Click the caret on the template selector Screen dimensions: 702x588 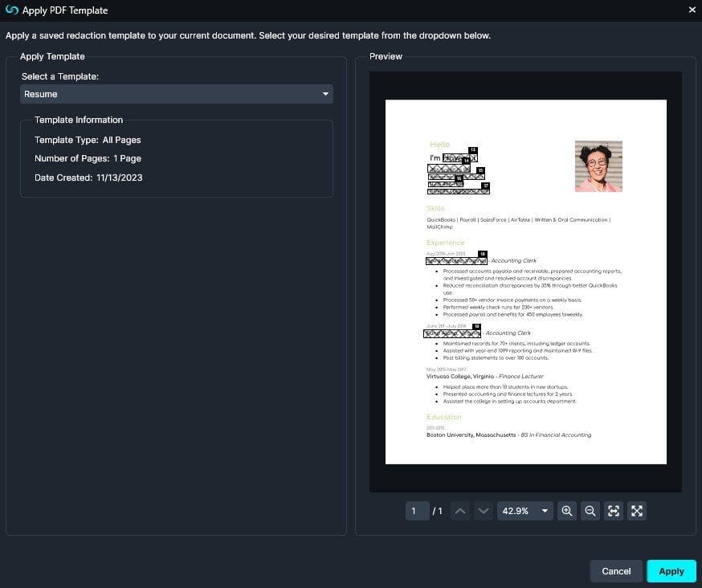pos(325,94)
